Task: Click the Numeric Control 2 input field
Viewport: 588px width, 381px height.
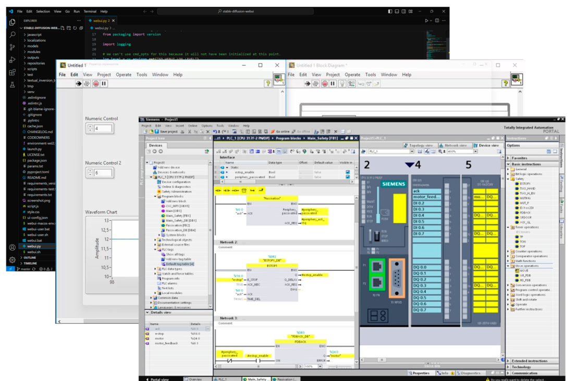Action: [x=103, y=173]
